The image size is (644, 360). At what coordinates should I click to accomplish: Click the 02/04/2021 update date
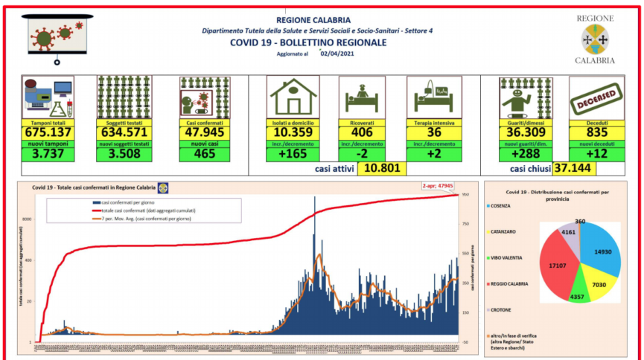coord(334,54)
